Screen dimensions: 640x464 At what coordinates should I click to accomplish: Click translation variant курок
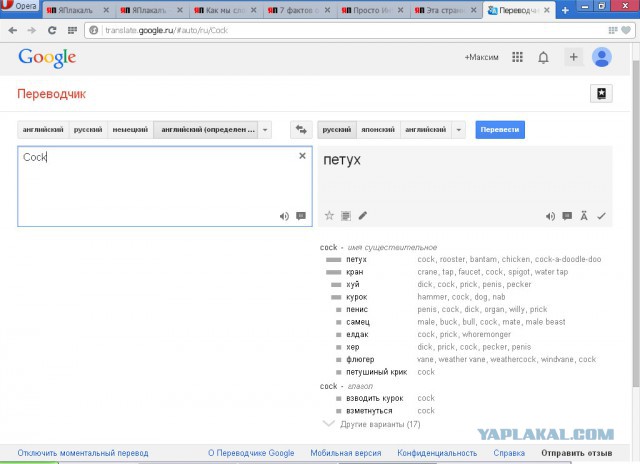[x=357, y=297]
